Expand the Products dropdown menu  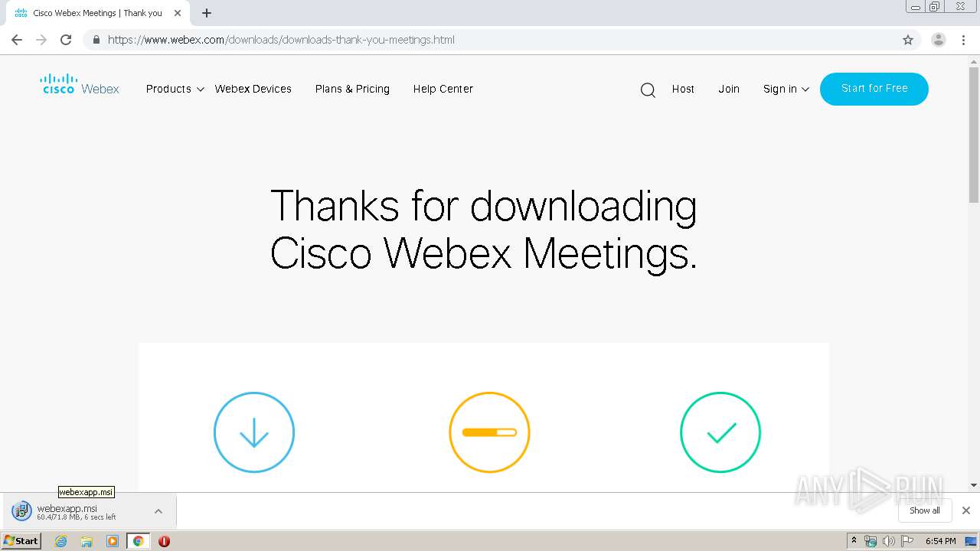175,89
